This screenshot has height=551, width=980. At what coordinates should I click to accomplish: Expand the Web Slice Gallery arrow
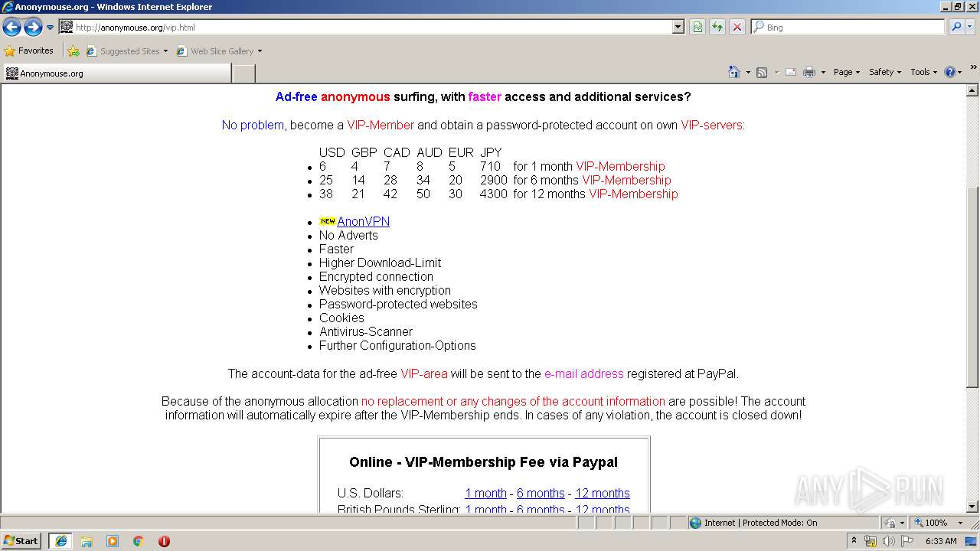[260, 51]
